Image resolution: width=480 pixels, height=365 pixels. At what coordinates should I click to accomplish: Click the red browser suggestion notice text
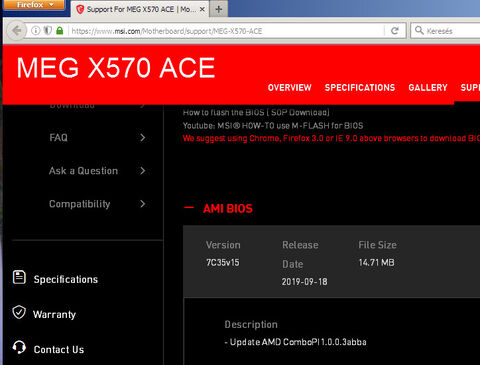click(x=331, y=138)
